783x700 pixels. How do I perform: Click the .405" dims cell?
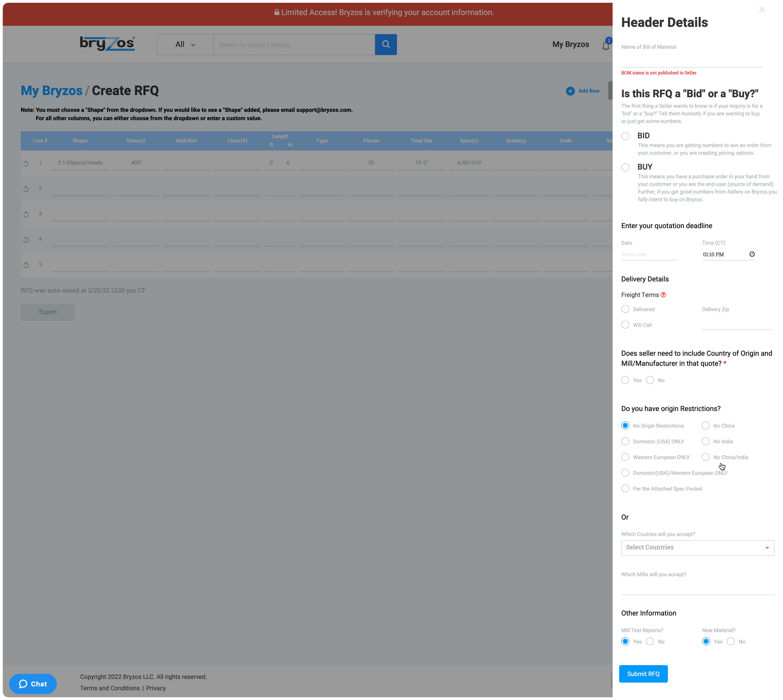pos(136,163)
